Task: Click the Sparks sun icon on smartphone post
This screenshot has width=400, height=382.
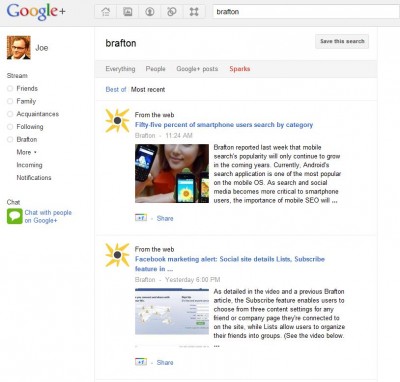Action: point(117,121)
